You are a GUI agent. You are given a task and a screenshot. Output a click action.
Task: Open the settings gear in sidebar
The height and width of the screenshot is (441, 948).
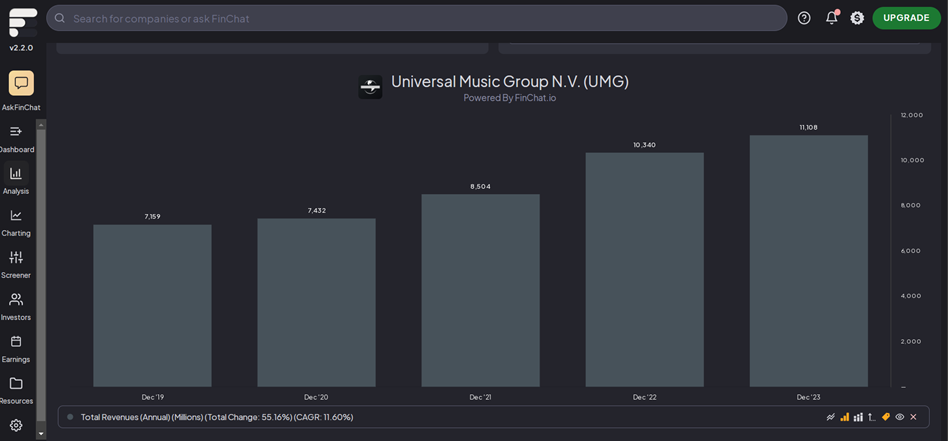16,425
